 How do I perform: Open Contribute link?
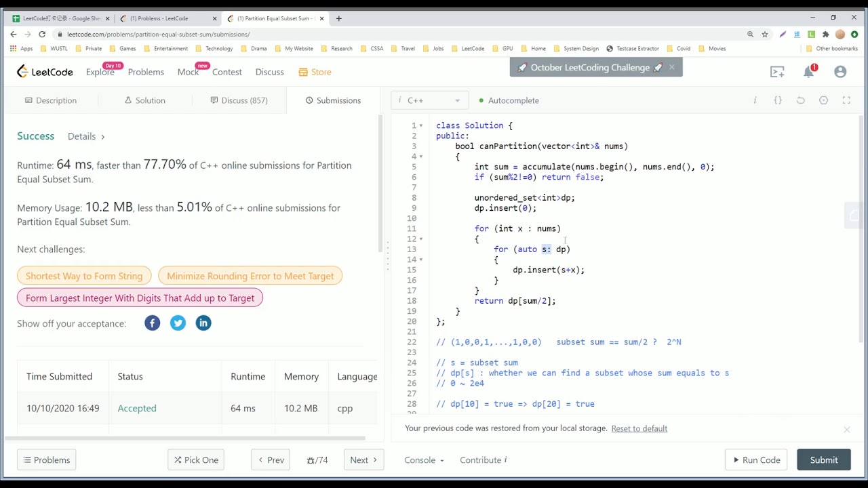(483, 460)
